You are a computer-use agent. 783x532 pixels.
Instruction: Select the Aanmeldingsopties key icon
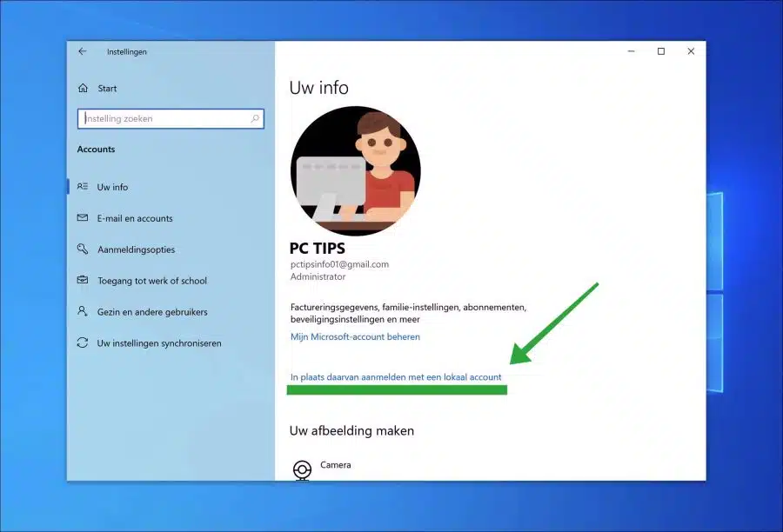[83, 249]
